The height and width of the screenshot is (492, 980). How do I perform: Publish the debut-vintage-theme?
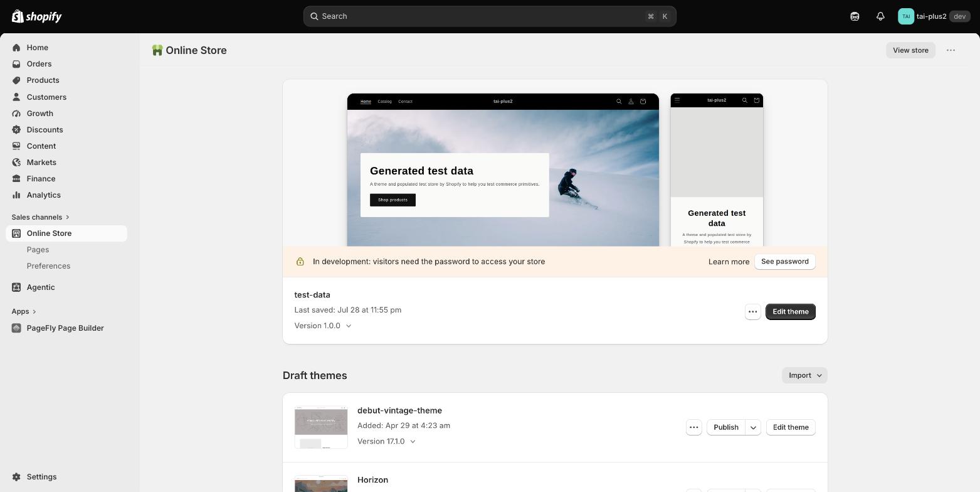click(x=726, y=427)
